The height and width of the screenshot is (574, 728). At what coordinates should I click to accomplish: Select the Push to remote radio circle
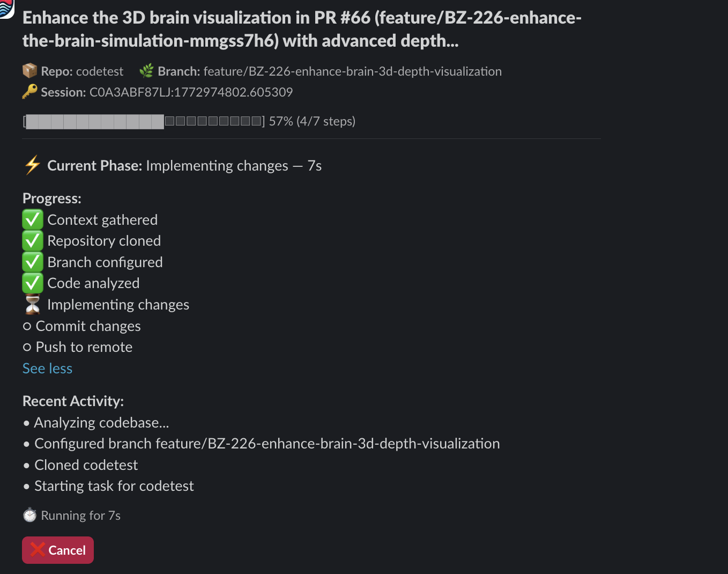coord(27,347)
